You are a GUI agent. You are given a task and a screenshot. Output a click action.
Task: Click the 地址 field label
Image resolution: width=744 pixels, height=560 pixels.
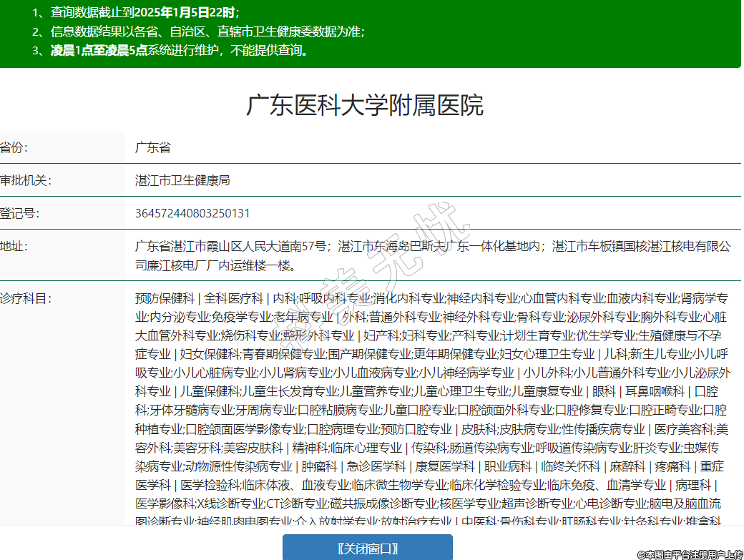coord(14,246)
